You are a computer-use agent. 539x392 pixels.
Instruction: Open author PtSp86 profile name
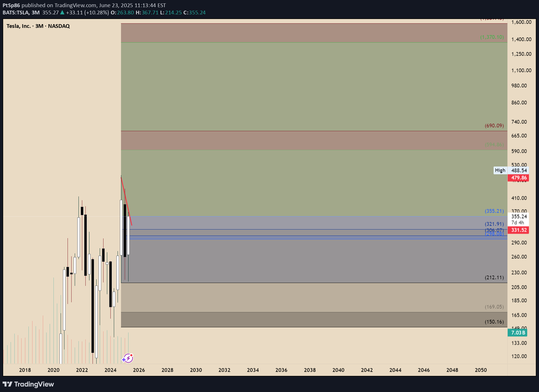coord(11,5)
